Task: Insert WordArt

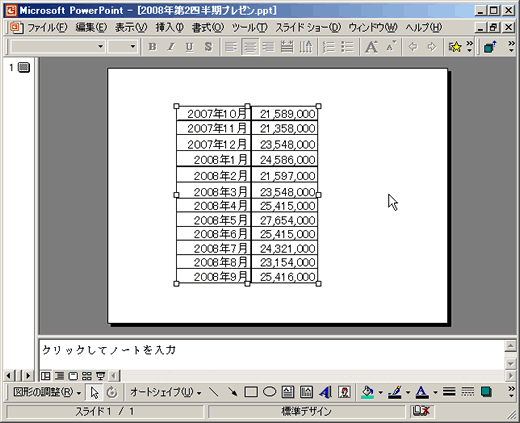Action: 325,392
